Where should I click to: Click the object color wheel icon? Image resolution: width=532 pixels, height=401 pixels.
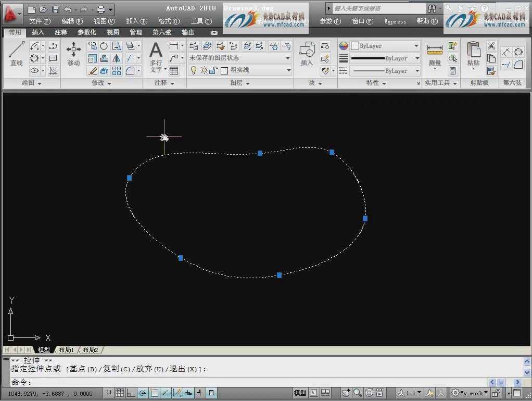344,46
